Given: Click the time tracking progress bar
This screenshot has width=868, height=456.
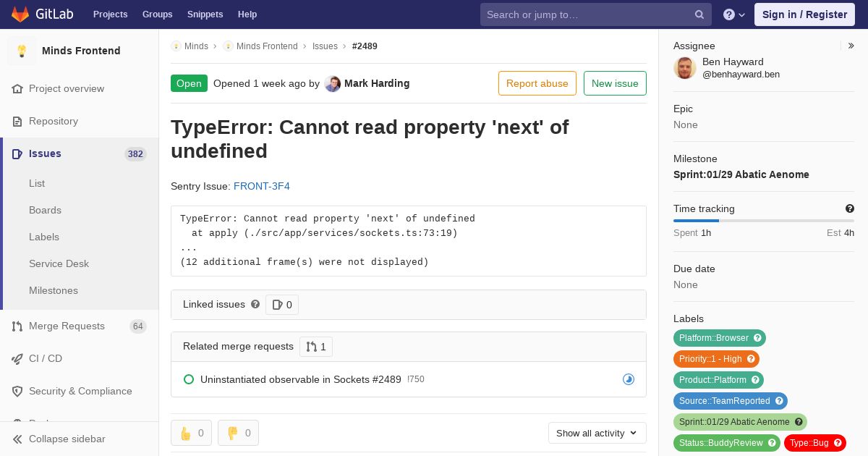Looking at the screenshot, I should pyautogui.click(x=764, y=221).
